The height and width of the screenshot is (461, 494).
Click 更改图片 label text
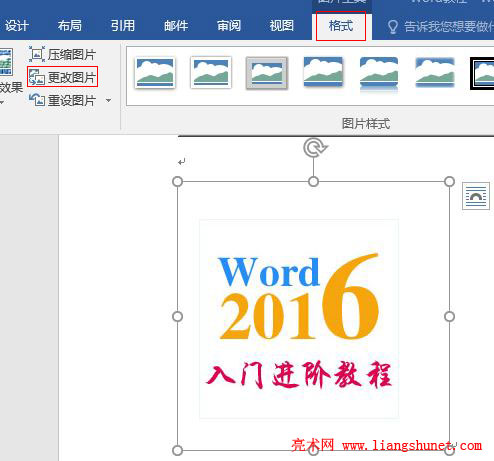coord(72,78)
